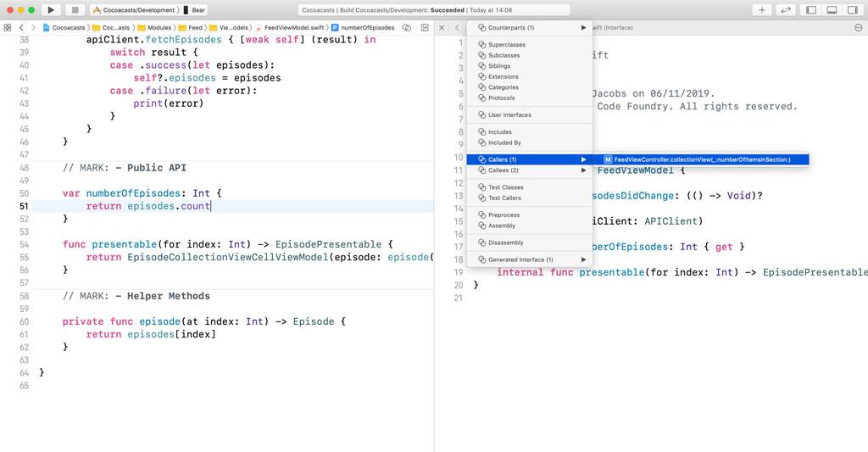
Task: Click the build status activity field
Action: pos(433,10)
